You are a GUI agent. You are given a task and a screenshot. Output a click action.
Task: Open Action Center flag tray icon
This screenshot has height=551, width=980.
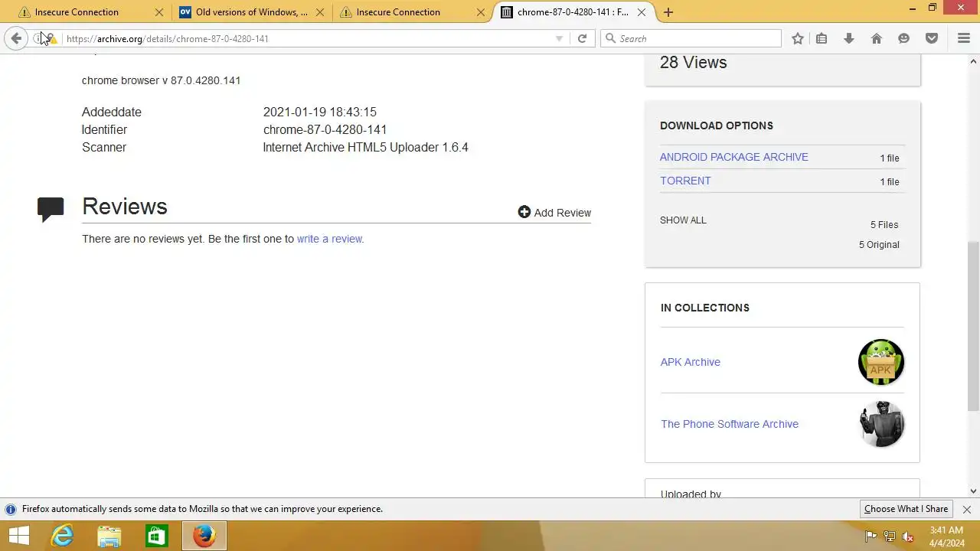tap(871, 536)
